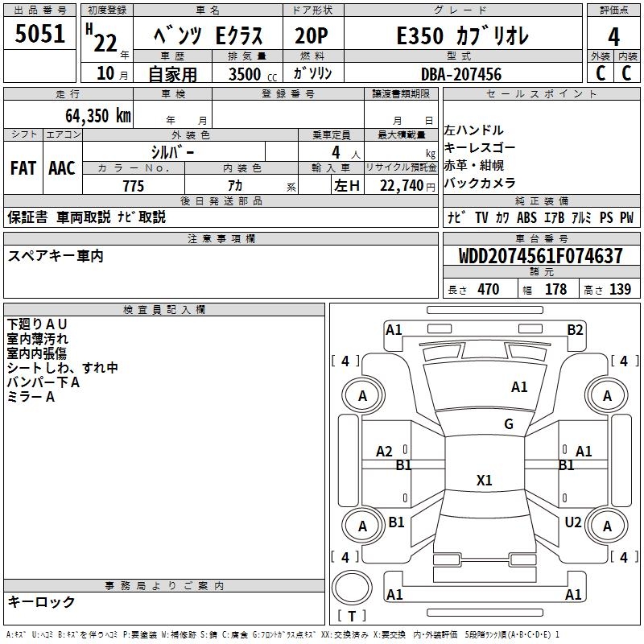The height and width of the screenshot is (644, 644).
Task: Click the seating capacity 4 人
Action: 345,153
